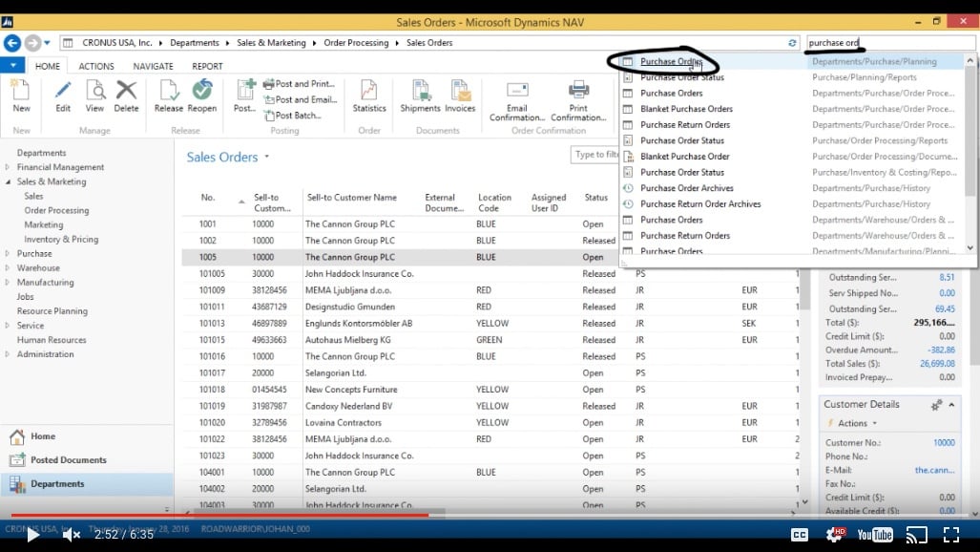Go back with the blue back arrow
980x552 pixels.
click(11, 43)
